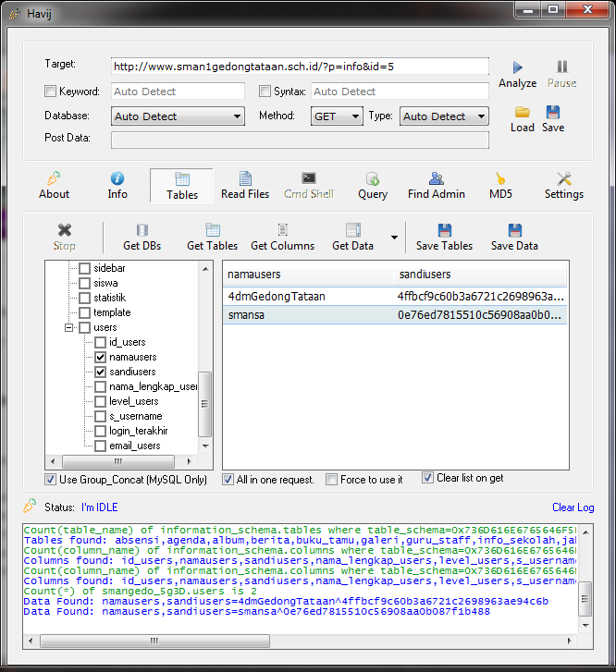Start the Analyze action
The image size is (616, 672).
(517, 75)
